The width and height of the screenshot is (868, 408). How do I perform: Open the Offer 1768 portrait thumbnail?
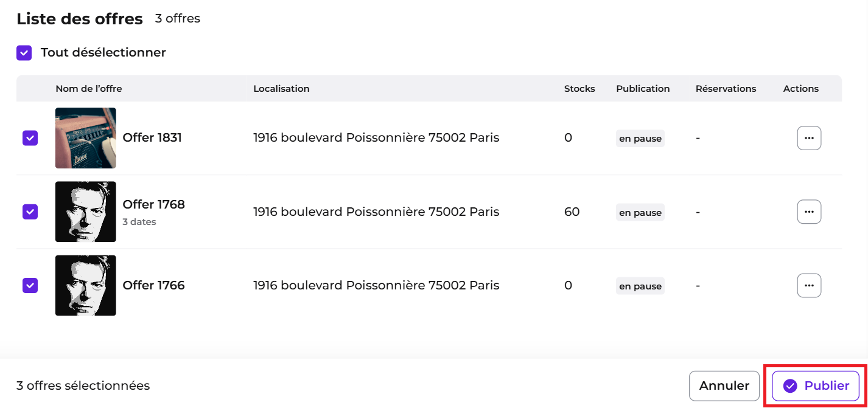pyautogui.click(x=86, y=212)
